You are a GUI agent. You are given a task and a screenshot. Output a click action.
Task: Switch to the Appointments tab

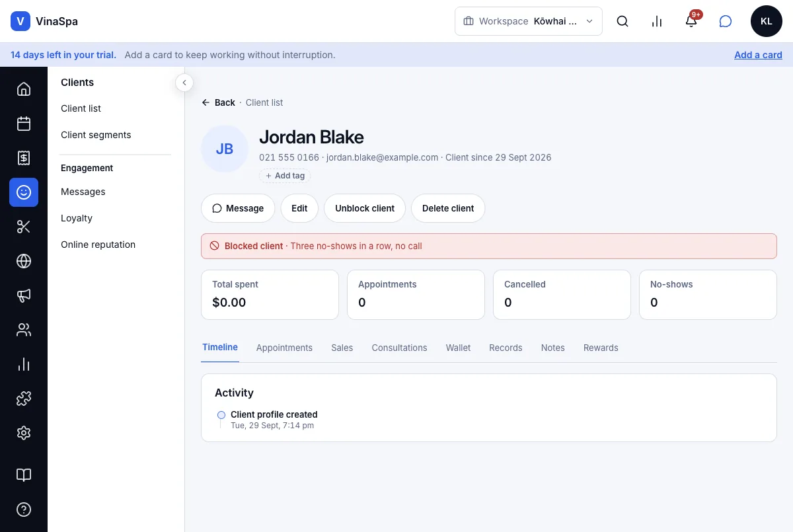point(284,348)
